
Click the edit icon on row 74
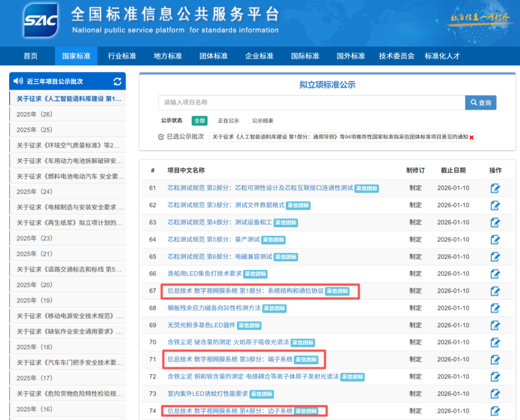[x=495, y=411]
